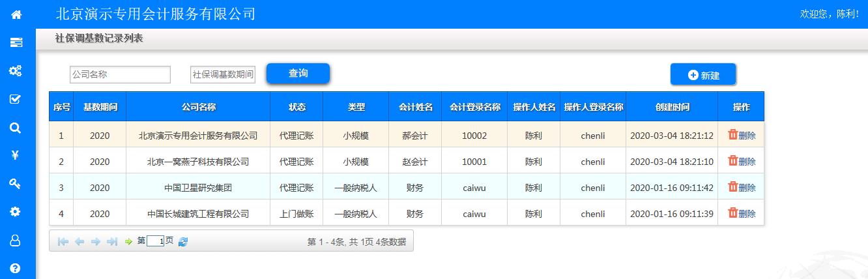This screenshot has width=868, height=279.
Task: Click timestamp 2020-01-16 09:11:39
Action: pyautogui.click(x=672, y=214)
